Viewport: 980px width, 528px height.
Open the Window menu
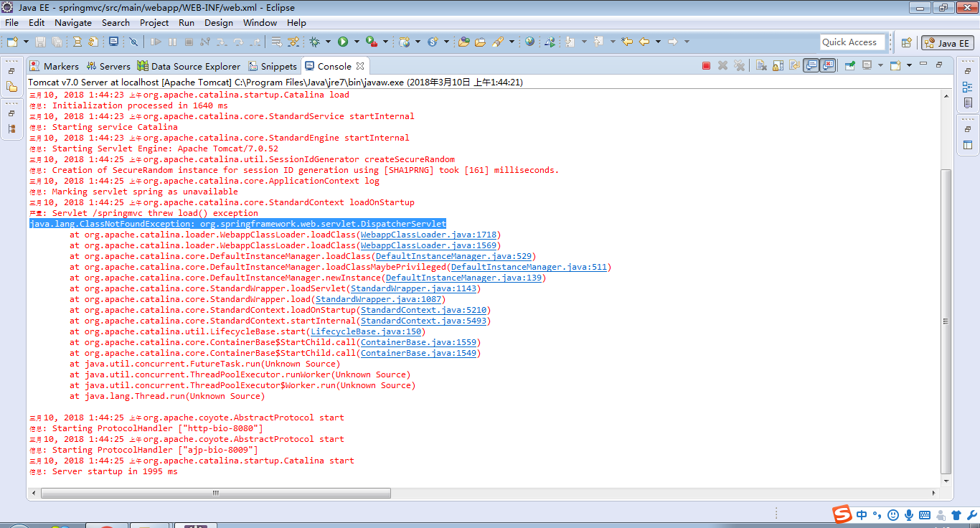(260, 22)
